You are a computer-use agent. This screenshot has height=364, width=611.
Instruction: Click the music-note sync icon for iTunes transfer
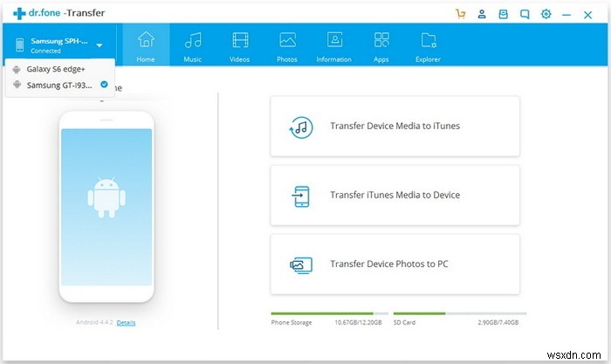point(301,127)
